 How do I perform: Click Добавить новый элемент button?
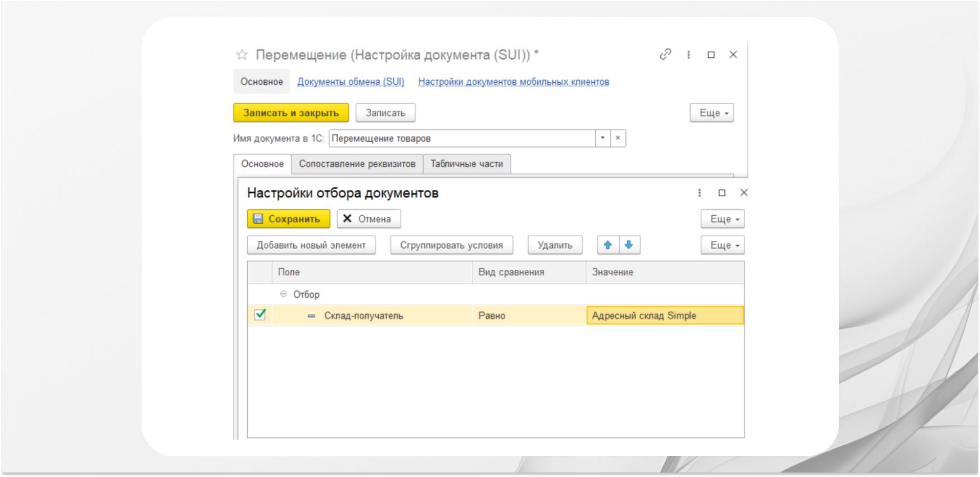[311, 245]
